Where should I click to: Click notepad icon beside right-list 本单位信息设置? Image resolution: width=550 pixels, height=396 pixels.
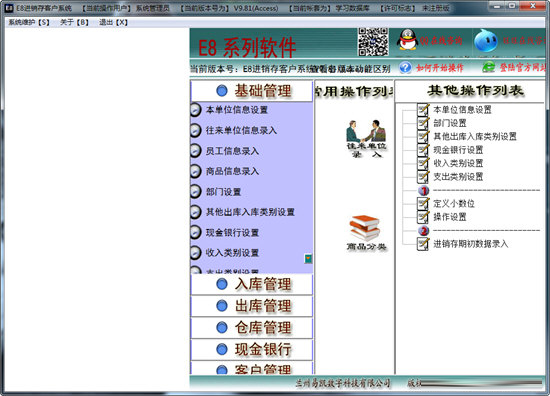[423, 109]
